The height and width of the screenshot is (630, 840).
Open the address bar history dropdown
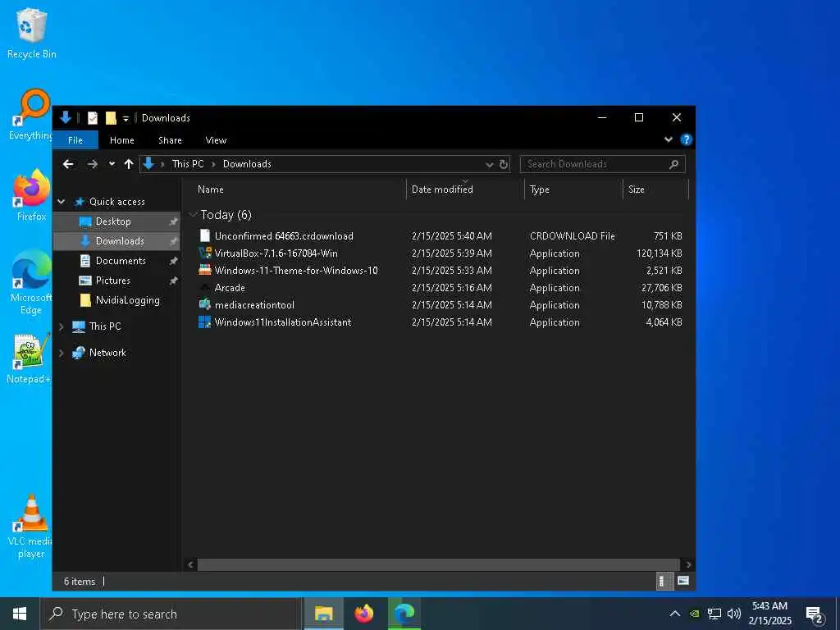point(489,164)
